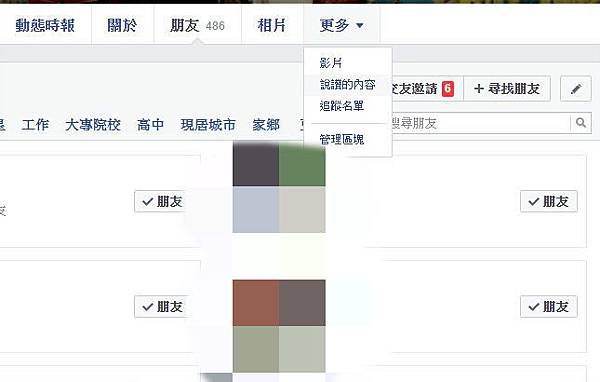The image size is (600, 382).
Task: Toggle ✓朋友 button in lower-right friend card
Action: (549, 307)
